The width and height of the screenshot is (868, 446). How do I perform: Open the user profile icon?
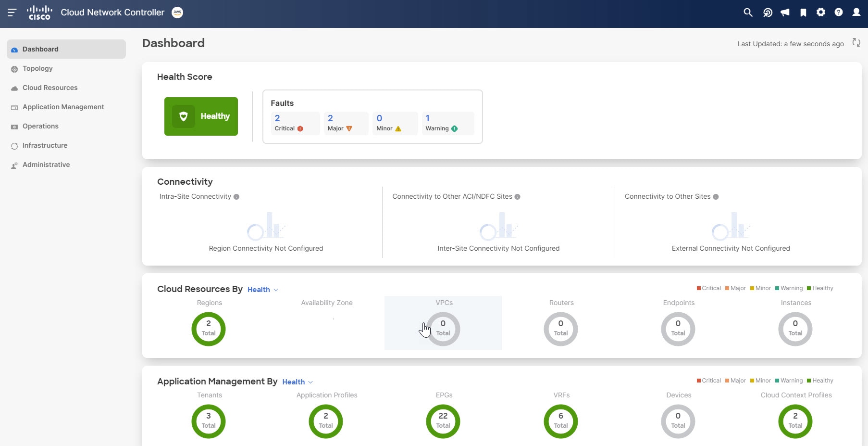(857, 12)
